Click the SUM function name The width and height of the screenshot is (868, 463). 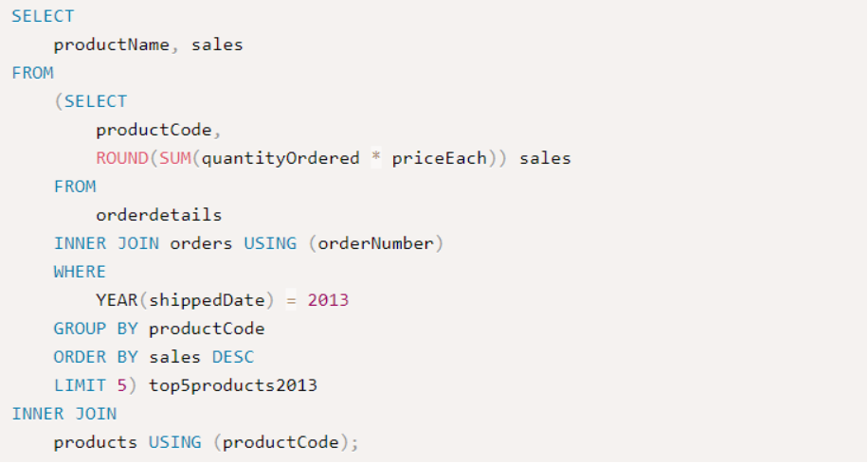[175, 158]
